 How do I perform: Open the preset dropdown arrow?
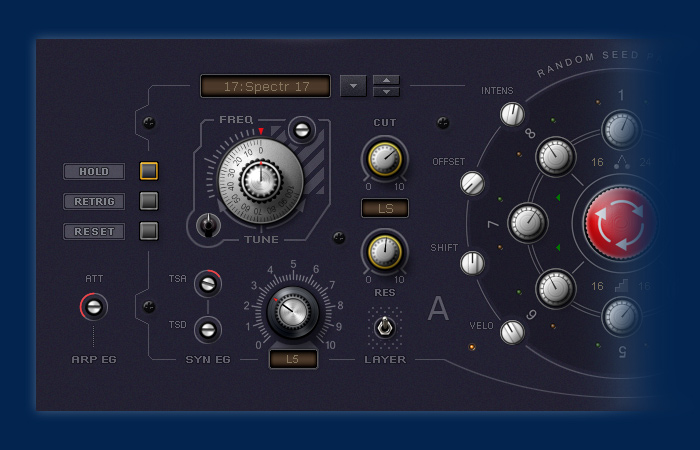(x=353, y=86)
